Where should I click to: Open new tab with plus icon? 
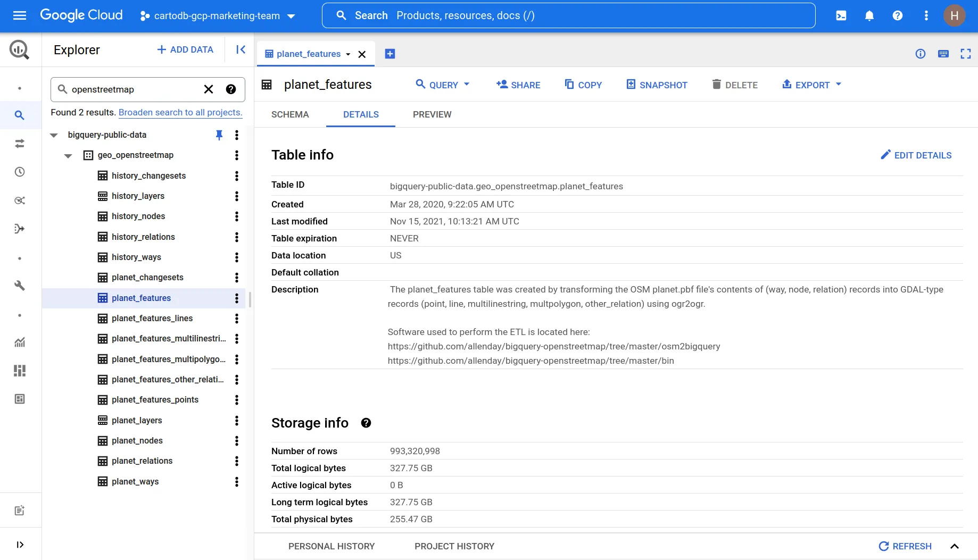coord(390,54)
